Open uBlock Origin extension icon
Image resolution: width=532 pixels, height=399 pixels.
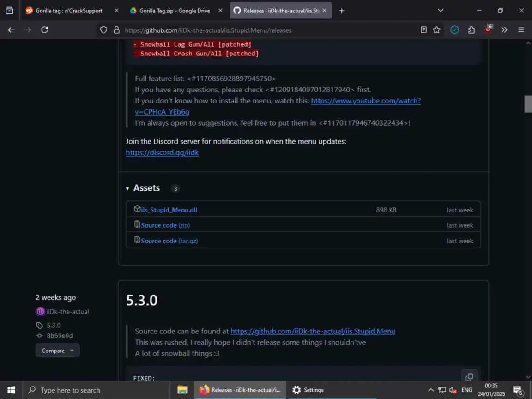pos(488,29)
